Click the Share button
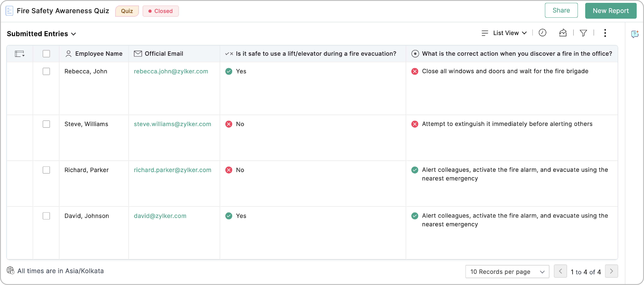The height and width of the screenshot is (285, 644). pyautogui.click(x=561, y=11)
